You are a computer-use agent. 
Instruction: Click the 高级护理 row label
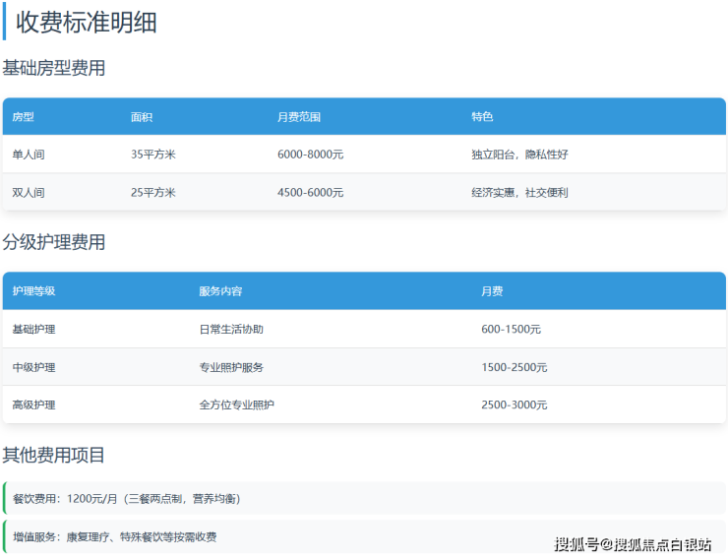pos(33,404)
